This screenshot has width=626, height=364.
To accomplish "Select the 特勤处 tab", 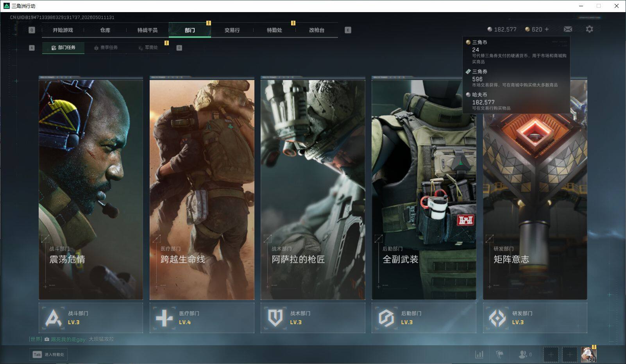I will pos(274,30).
